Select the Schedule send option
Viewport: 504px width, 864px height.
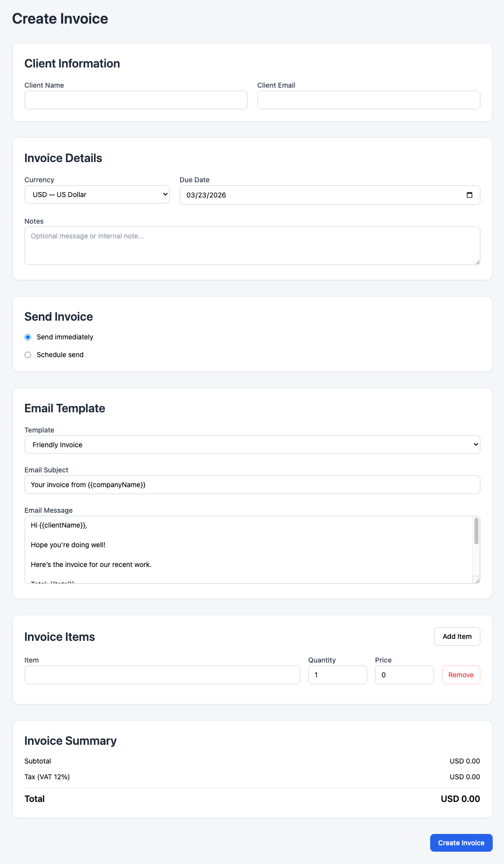pyautogui.click(x=28, y=355)
